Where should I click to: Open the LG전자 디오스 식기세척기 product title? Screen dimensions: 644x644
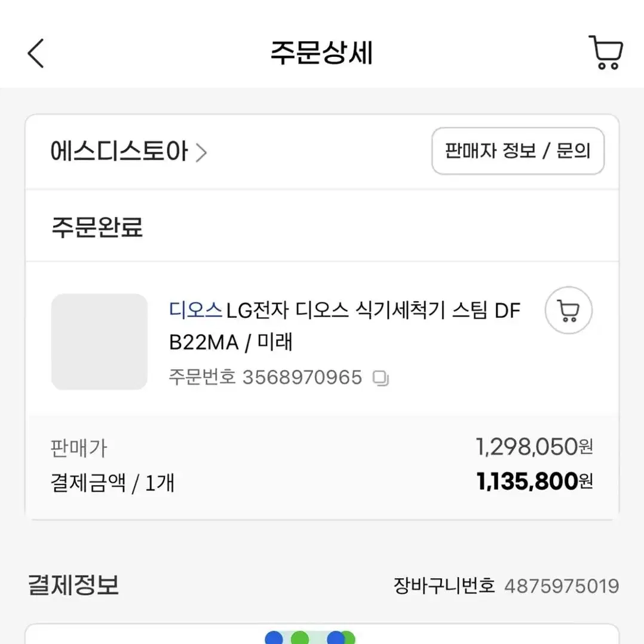pyautogui.click(x=345, y=326)
